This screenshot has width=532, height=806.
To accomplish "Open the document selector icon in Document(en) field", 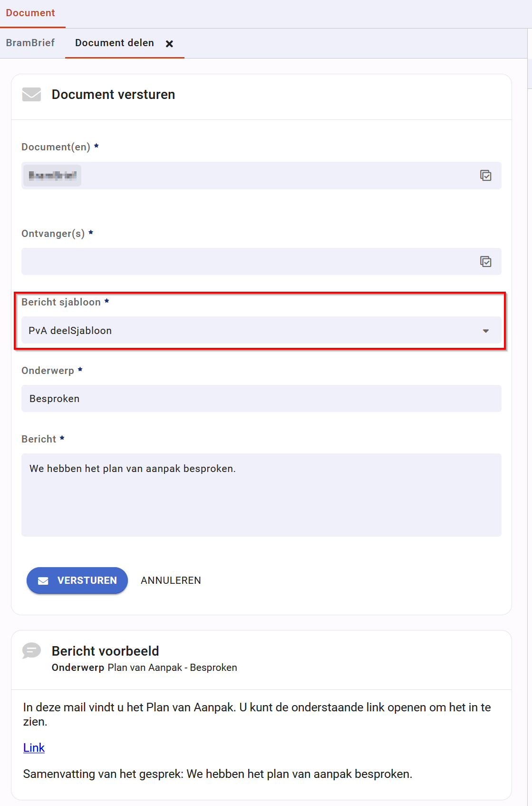I will point(485,176).
